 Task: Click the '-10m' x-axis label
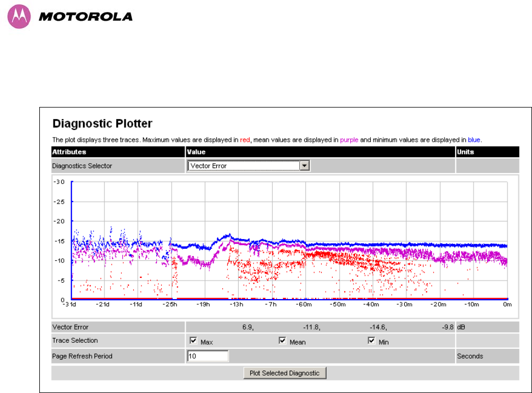click(x=471, y=305)
